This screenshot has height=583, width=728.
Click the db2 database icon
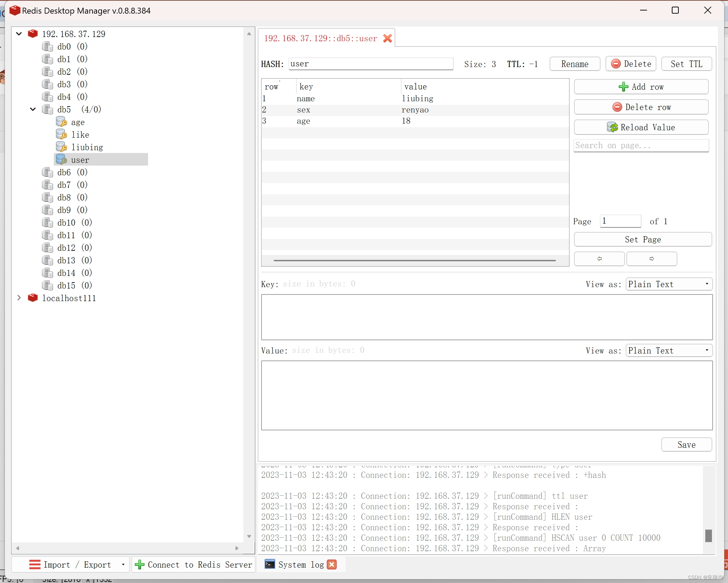click(x=47, y=72)
